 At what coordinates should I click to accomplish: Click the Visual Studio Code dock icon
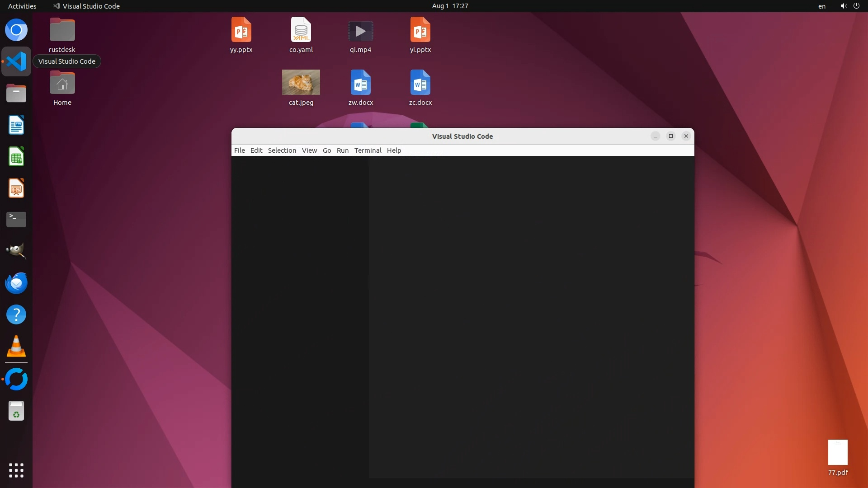pyautogui.click(x=16, y=61)
